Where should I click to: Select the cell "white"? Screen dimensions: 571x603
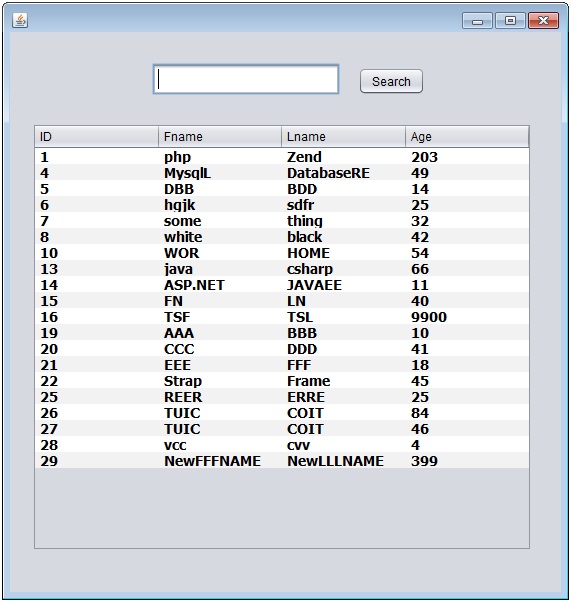coord(220,237)
